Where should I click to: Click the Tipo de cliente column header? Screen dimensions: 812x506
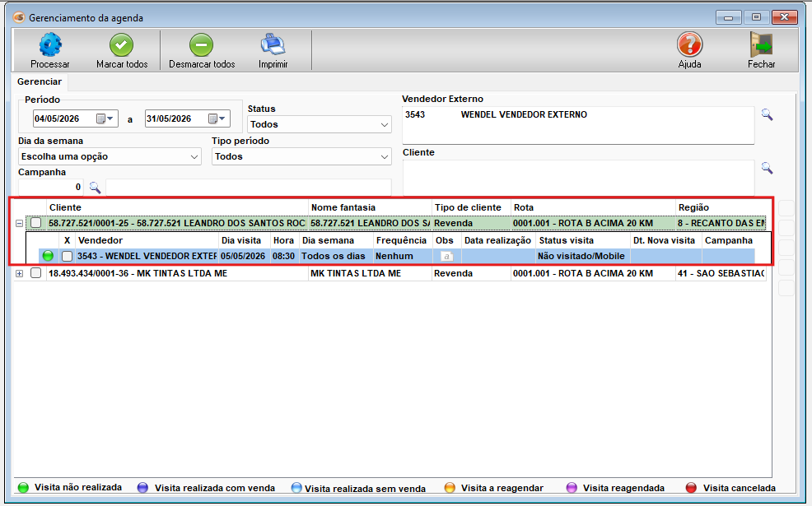pyautogui.click(x=471, y=207)
